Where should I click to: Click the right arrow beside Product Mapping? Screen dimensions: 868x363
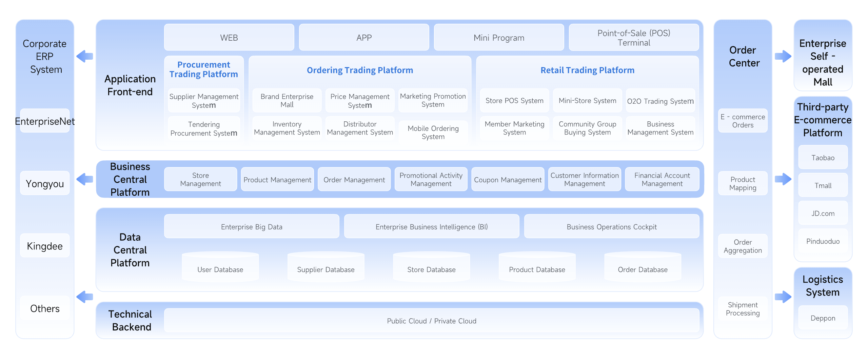pyautogui.click(x=783, y=179)
